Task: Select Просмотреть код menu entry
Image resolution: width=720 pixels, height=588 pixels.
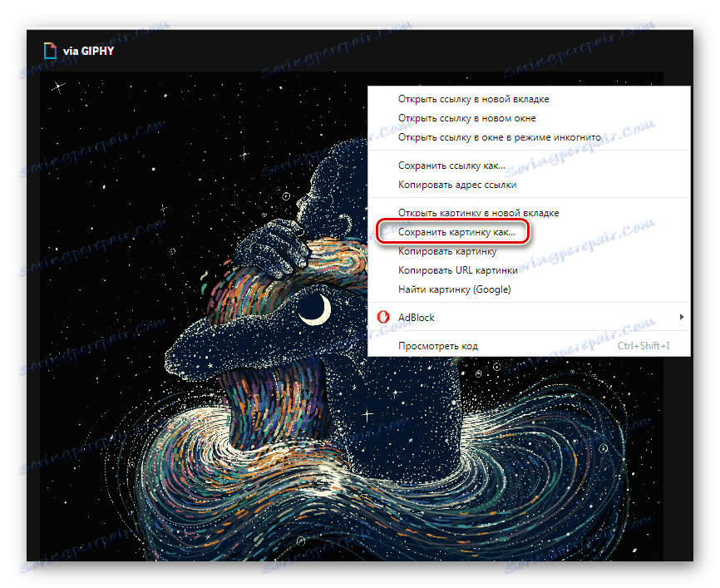Action: tap(529, 346)
